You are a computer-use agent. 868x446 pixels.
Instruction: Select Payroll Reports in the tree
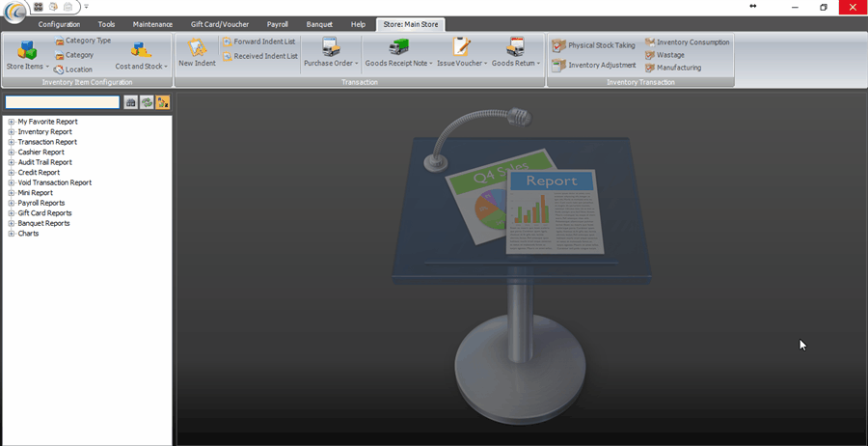coord(41,203)
